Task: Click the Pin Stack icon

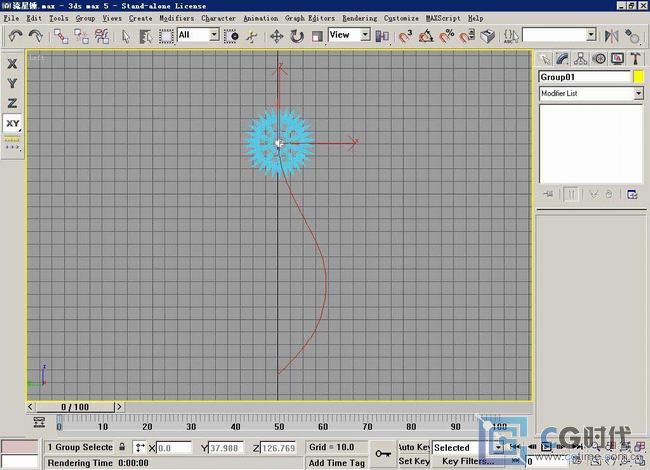Action: pyautogui.click(x=548, y=194)
